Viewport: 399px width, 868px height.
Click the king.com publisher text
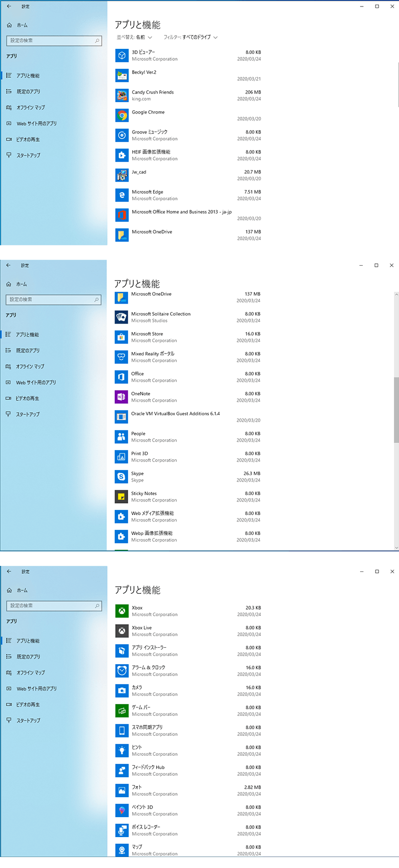coord(141,99)
